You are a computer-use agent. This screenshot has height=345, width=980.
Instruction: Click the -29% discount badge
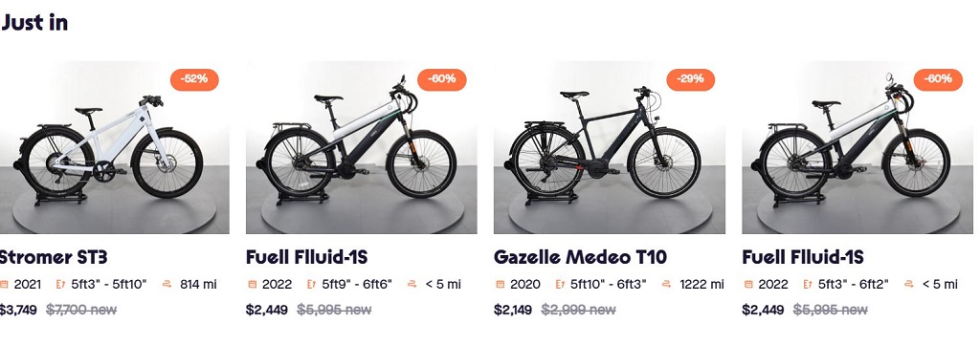690,79
